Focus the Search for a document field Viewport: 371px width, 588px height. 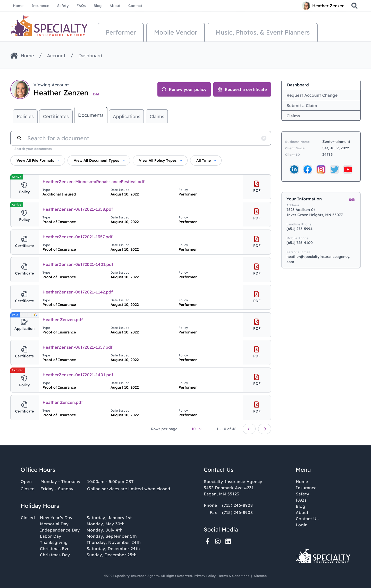(142, 138)
